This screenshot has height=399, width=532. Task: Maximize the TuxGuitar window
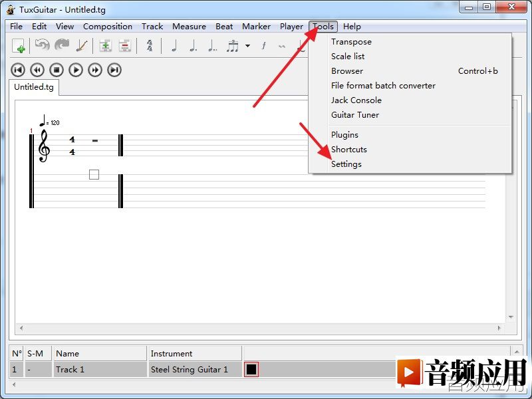click(487, 7)
